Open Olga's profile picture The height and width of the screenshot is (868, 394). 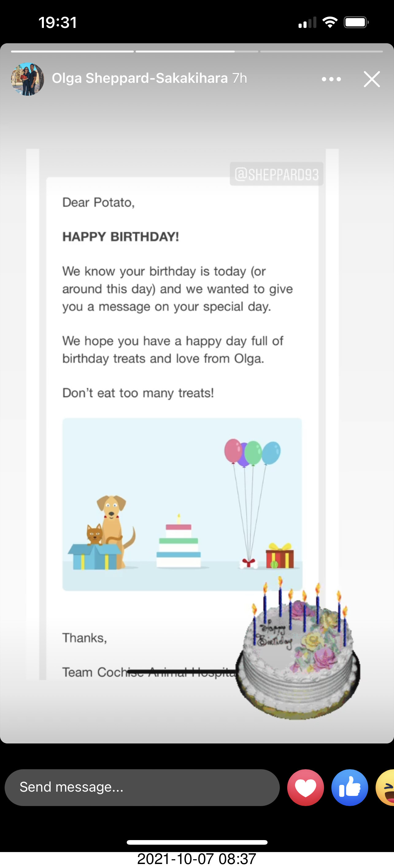[28, 79]
